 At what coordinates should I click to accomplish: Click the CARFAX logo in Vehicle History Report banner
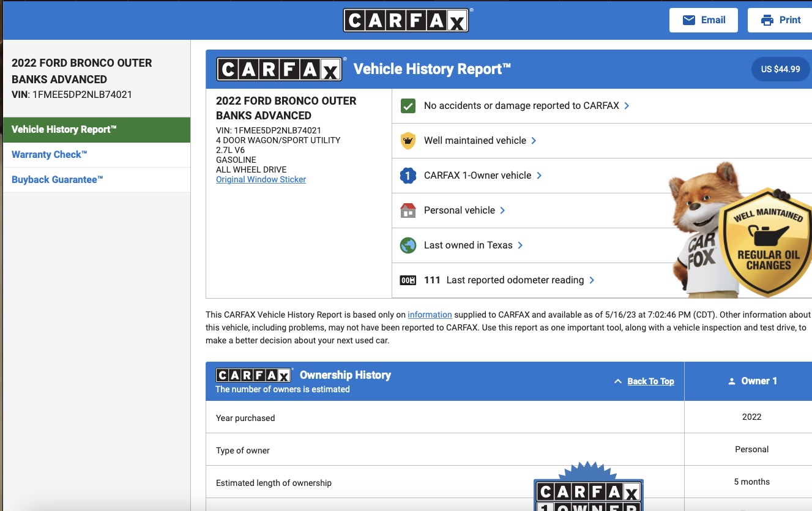pos(280,69)
